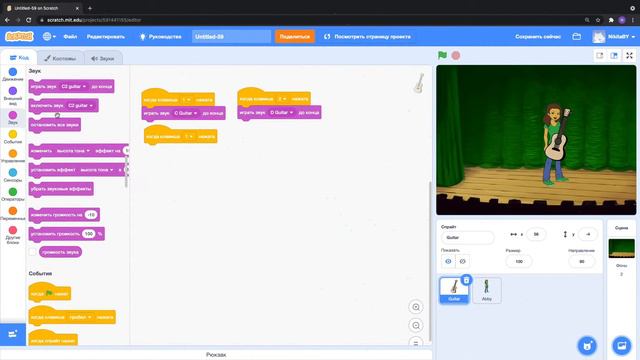The image size is (640, 360).
Task: Click the убрать звуковые эффекты block
Action: click(x=61, y=189)
